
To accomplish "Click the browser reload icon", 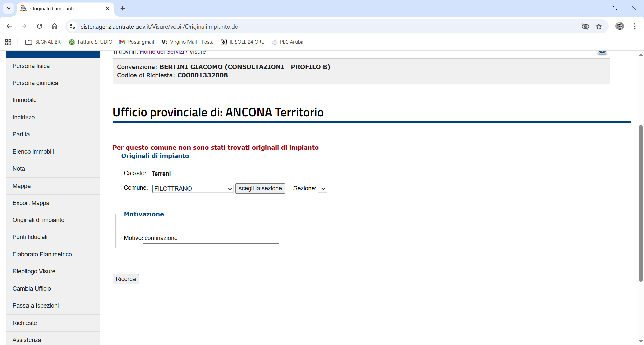I will coord(40,26).
